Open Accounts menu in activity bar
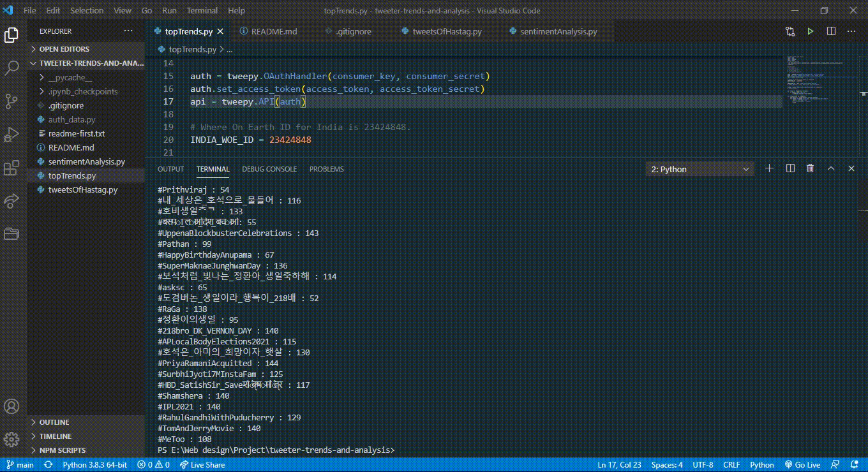This screenshot has width=868, height=472. 11,406
